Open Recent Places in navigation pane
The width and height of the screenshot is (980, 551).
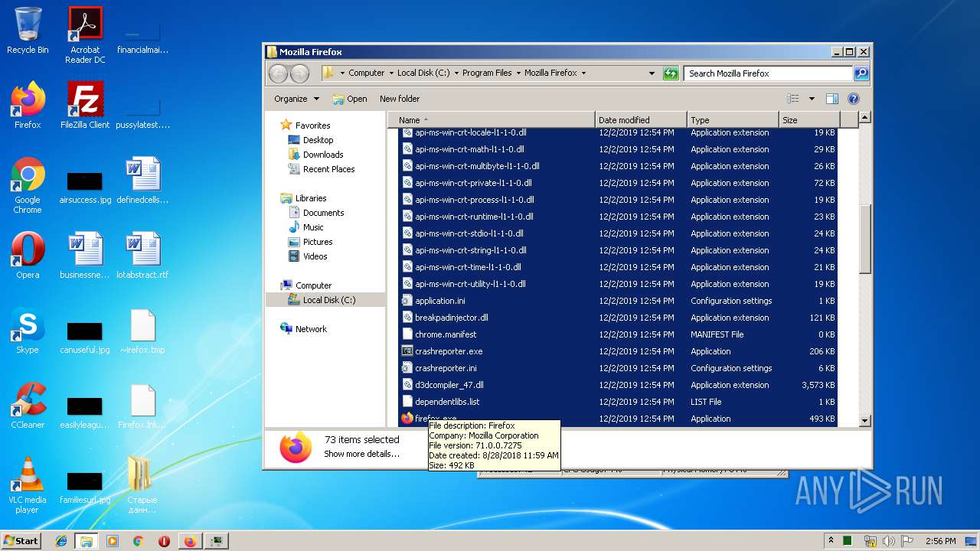point(328,169)
